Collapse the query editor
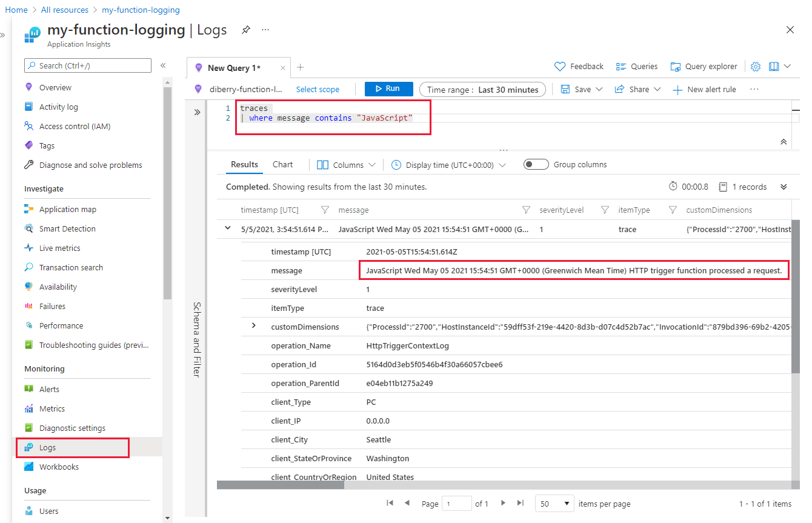Screen dimensions: 812x523 click(784, 141)
